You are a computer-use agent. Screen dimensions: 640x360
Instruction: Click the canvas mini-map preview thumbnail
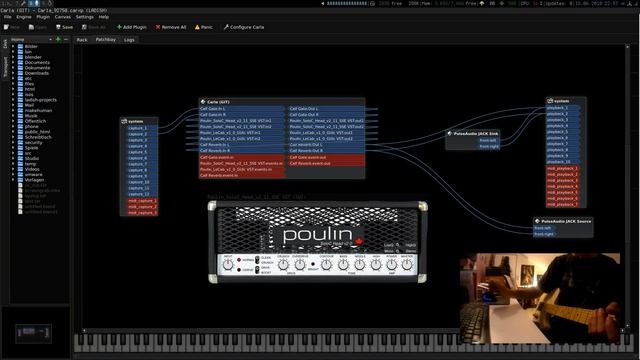33,333
